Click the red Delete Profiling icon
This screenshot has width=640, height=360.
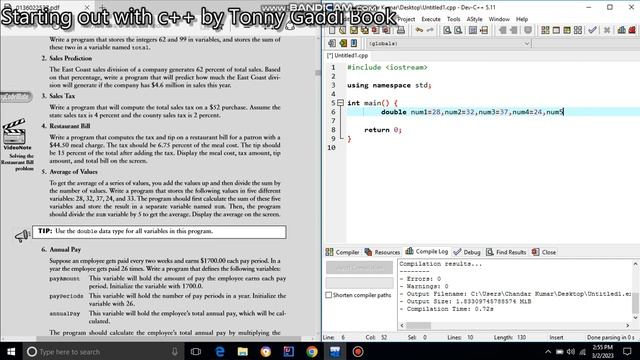[632, 30]
